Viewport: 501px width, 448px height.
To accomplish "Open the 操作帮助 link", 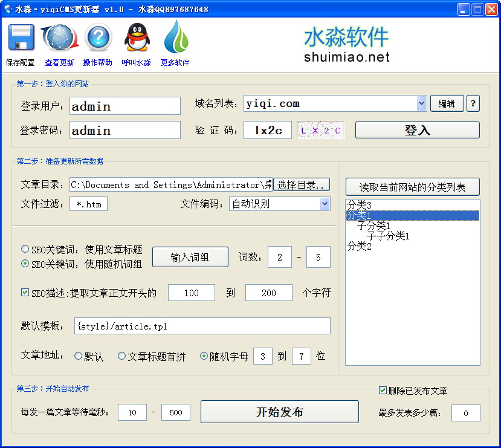I will pos(98,63).
